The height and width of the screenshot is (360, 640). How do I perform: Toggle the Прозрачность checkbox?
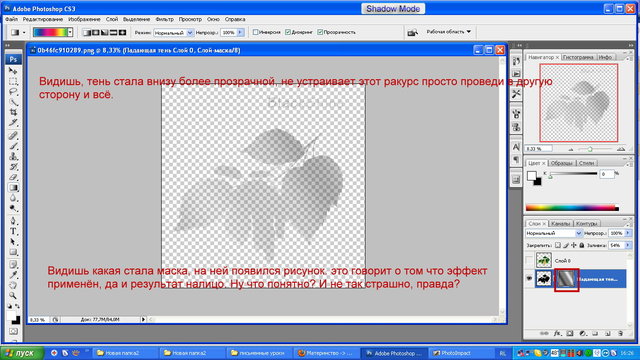320,32
